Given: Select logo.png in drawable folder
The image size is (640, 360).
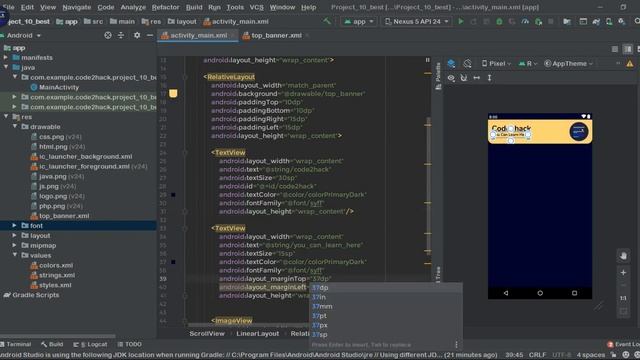Looking at the screenshot, I should tap(58, 196).
